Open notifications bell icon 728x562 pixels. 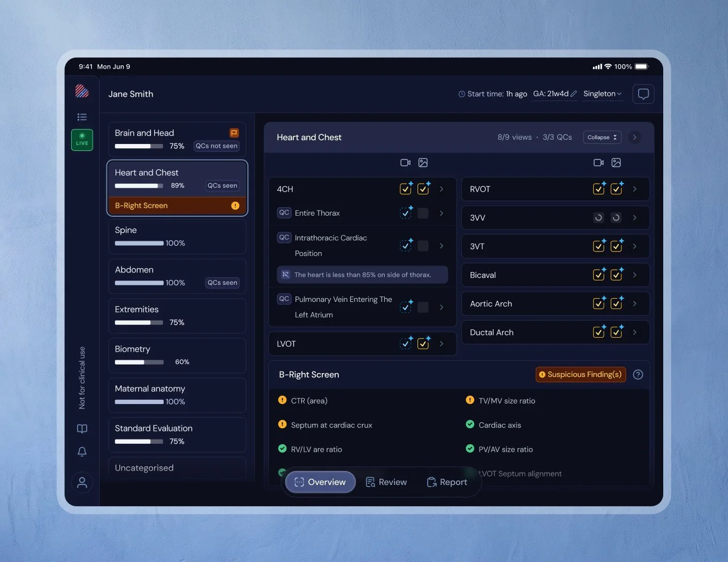tap(82, 452)
